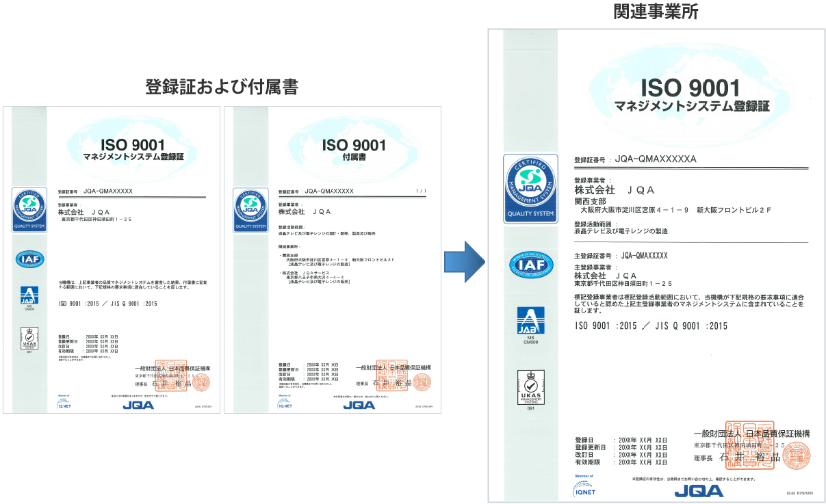Click the 関連事業所 heading
The height and width of the screenshot is (504, 826).
[x=656, y=11]
